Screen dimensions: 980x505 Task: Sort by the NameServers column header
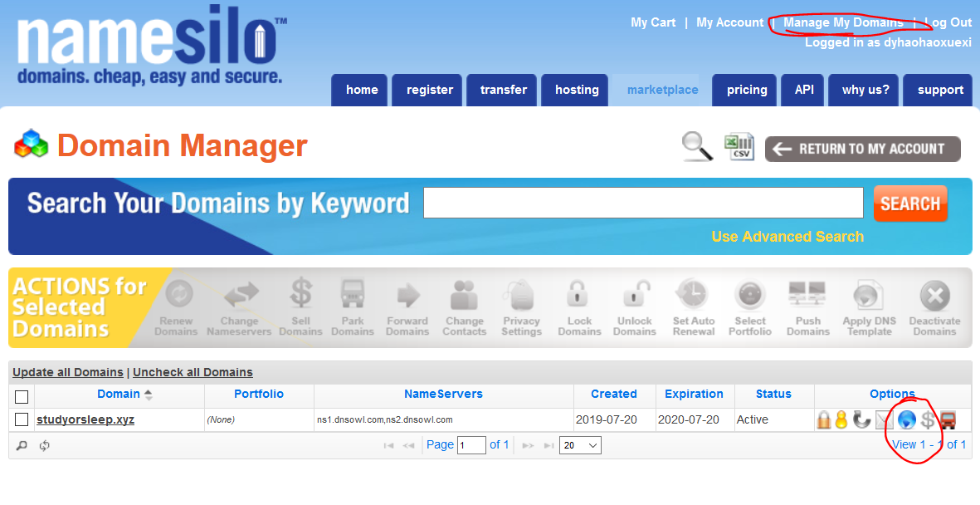pyautogui.click(x=443, y=394)
